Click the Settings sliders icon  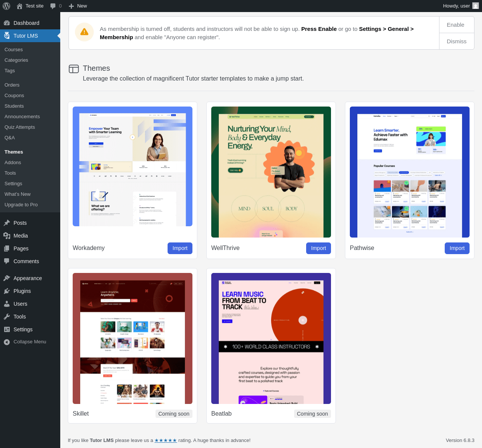click(x=7, y=329)
